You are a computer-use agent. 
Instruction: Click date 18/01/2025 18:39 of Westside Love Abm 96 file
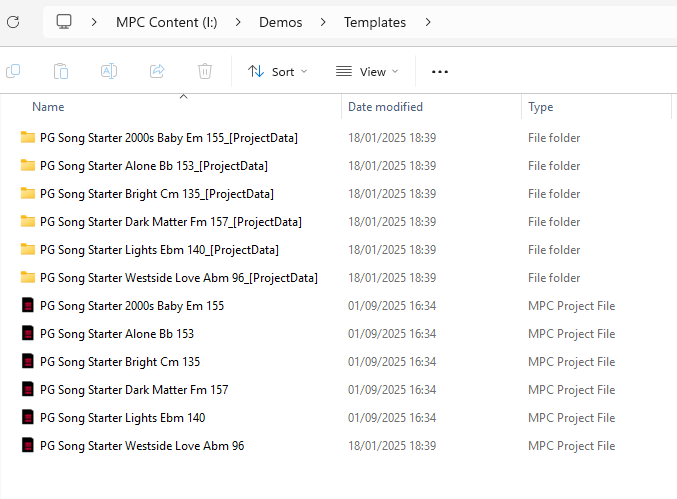coord(392,446)
